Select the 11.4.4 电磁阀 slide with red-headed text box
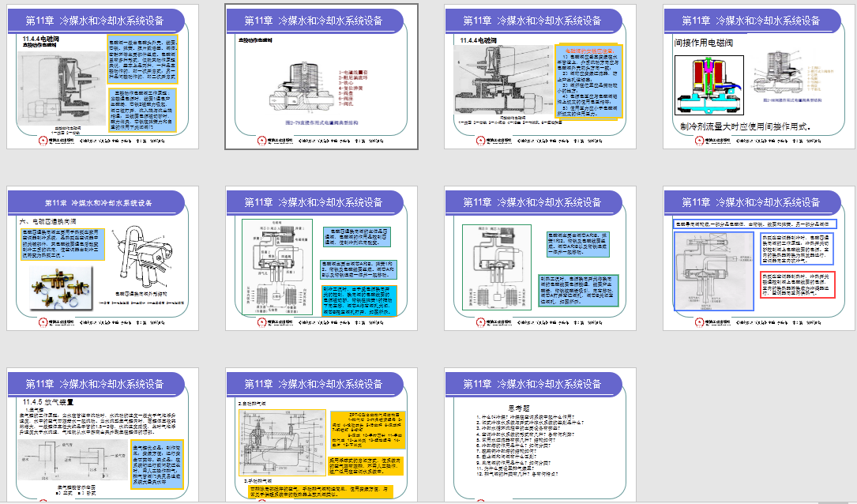Viewport: 857px width, 504px height. pos(540,77)
